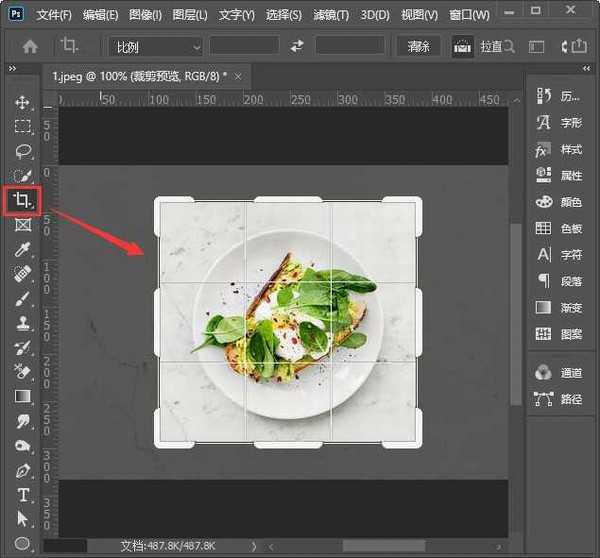
Task: Select the Pen tool
Action: [22, 471]
